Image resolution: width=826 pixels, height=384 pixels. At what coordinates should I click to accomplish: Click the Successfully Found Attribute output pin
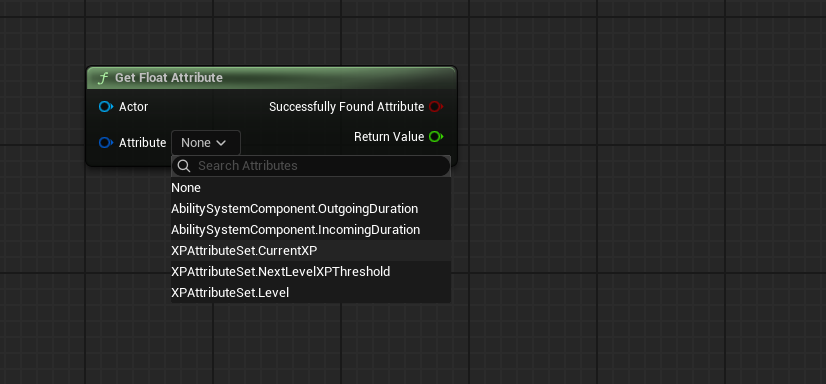(436, 107)
